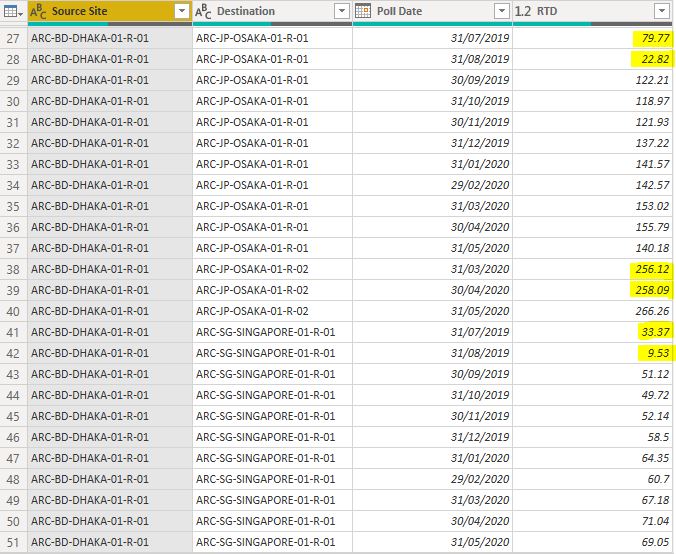
Task: Click Poll Date 31/10/2019 in row 44
Action: [480, 395]
